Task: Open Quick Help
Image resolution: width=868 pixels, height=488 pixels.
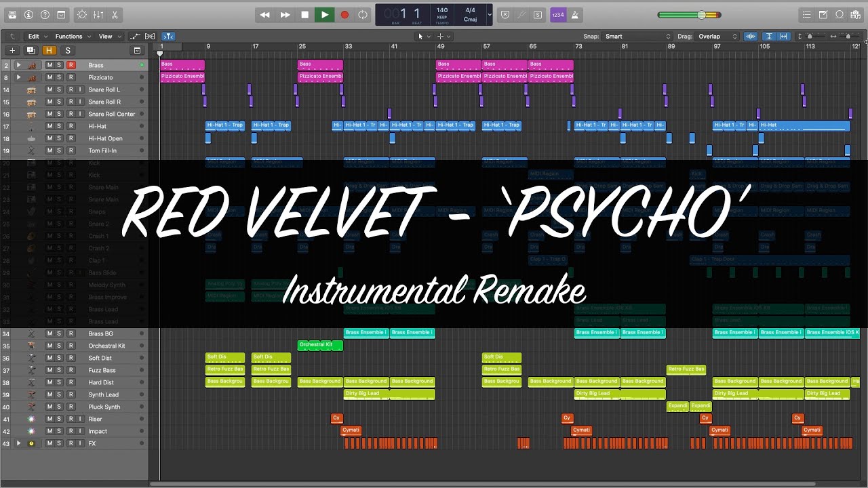Action: pyautogui.click(x=45, y=14)
